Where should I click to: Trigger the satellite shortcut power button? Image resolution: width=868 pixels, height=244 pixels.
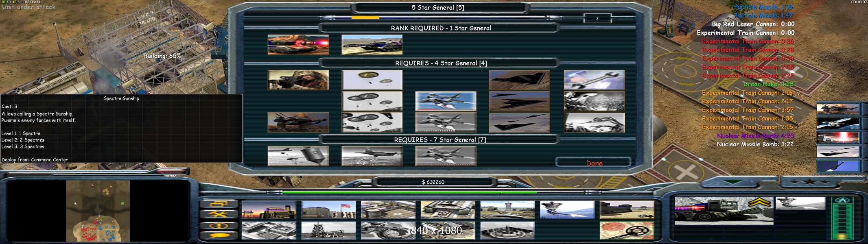(x=838, y=123)
